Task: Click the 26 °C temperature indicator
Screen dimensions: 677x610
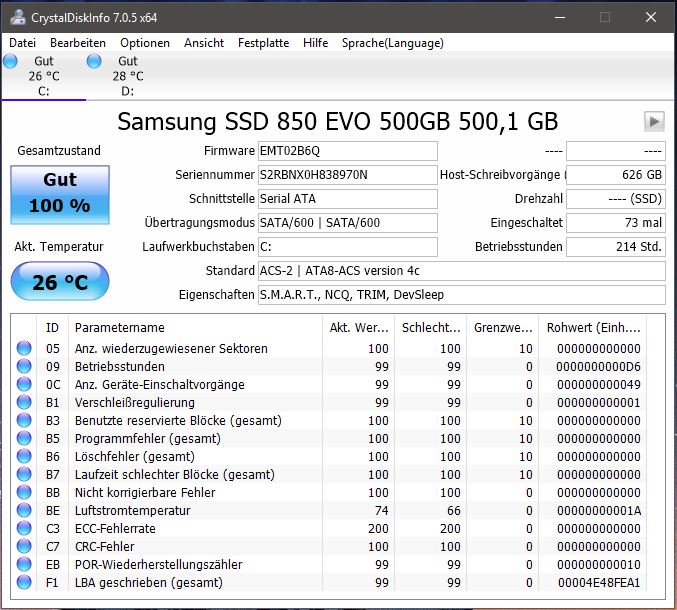Action: point(60,281)
